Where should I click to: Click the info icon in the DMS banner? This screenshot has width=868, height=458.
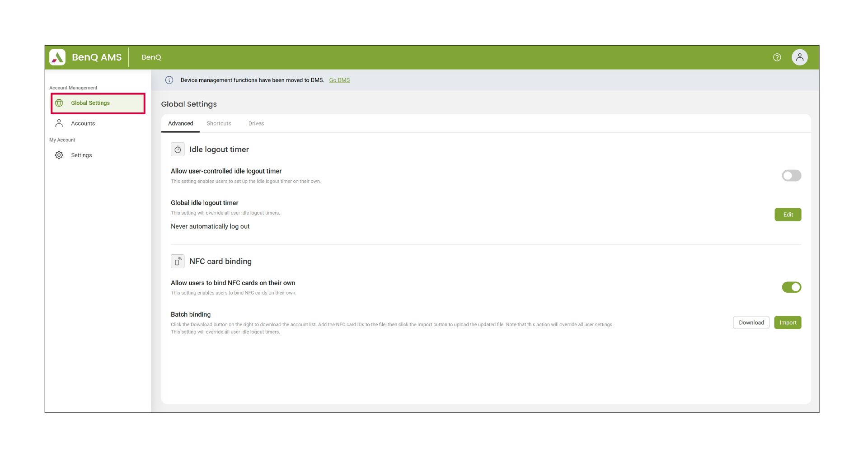pyautogui.click(x=169, y=80)
